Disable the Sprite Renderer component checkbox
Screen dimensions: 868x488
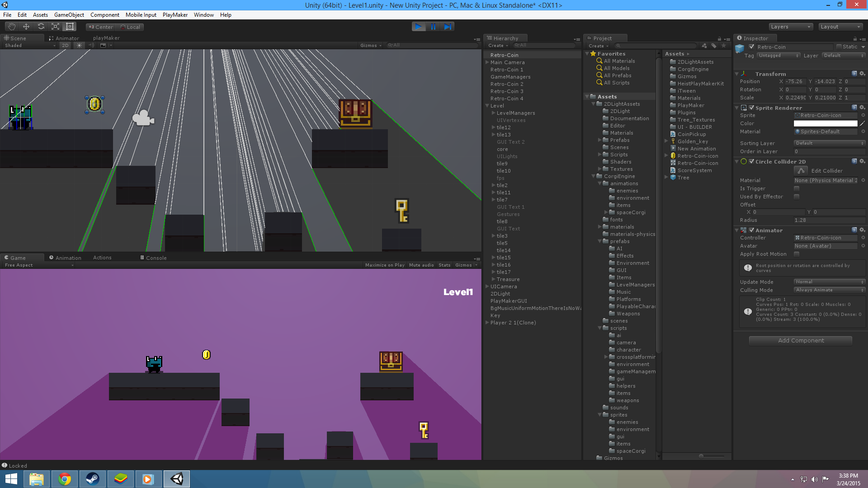pyautogui.click(x=751, y=108)
